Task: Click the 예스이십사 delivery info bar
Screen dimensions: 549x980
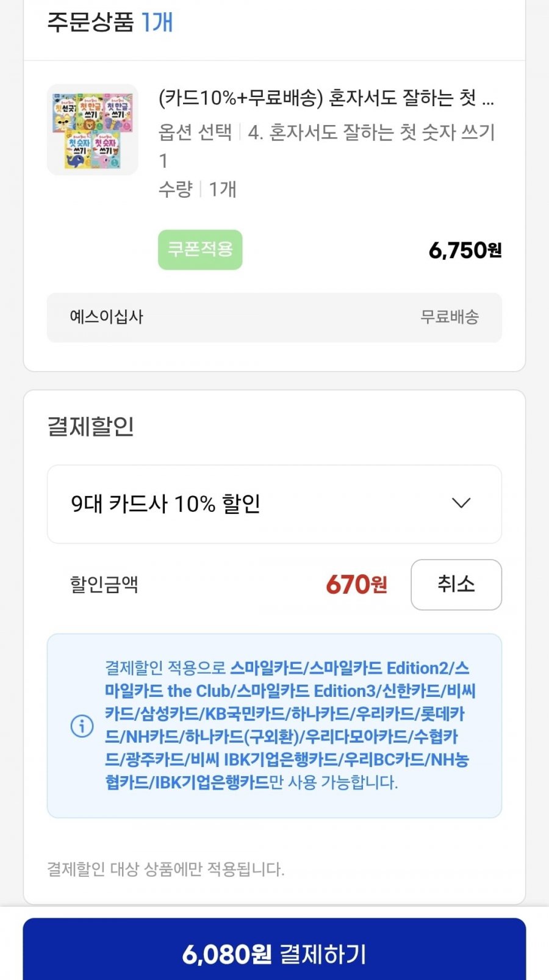Action: coord(274,317)
